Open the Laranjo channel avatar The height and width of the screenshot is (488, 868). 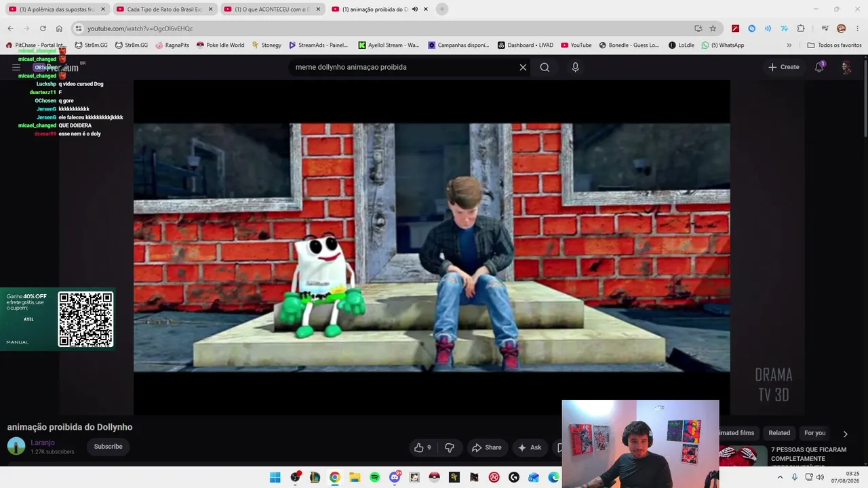pyautogui.click(x=16, y=446)
